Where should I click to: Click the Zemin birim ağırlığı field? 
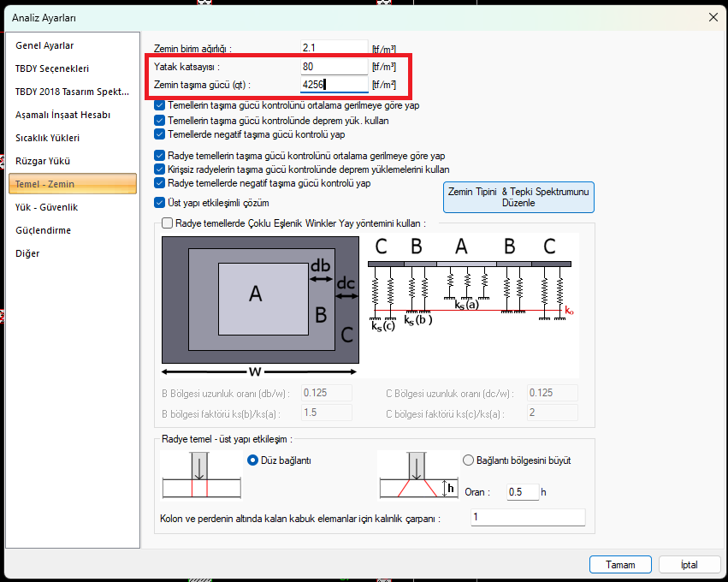pyautogui.click(x=334, y=47)
